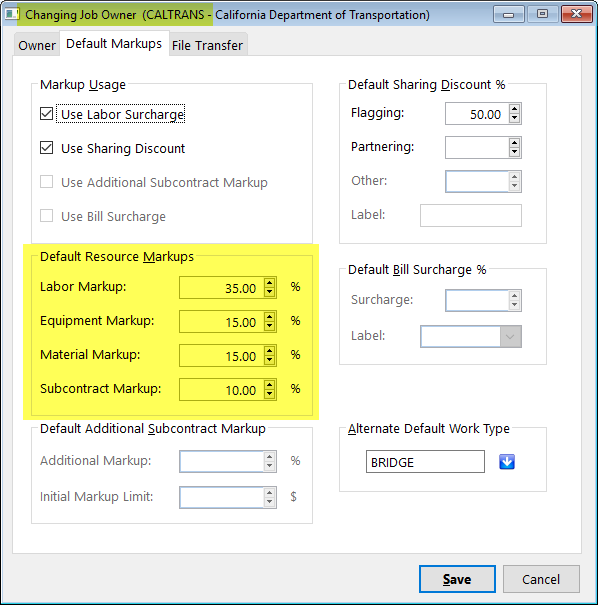The width and height of the screenshot is (598, 605).
Task: Switch to the Owner tab
Action: coord(37,45)
